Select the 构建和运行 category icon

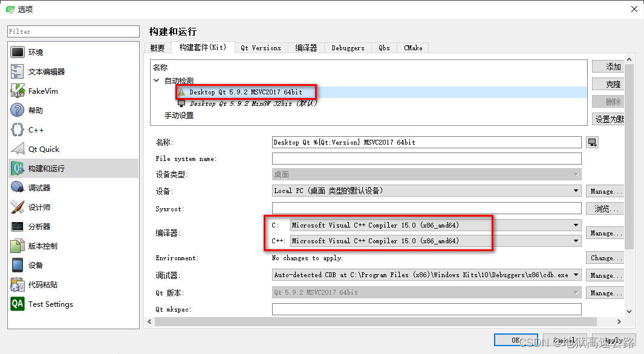18,168
